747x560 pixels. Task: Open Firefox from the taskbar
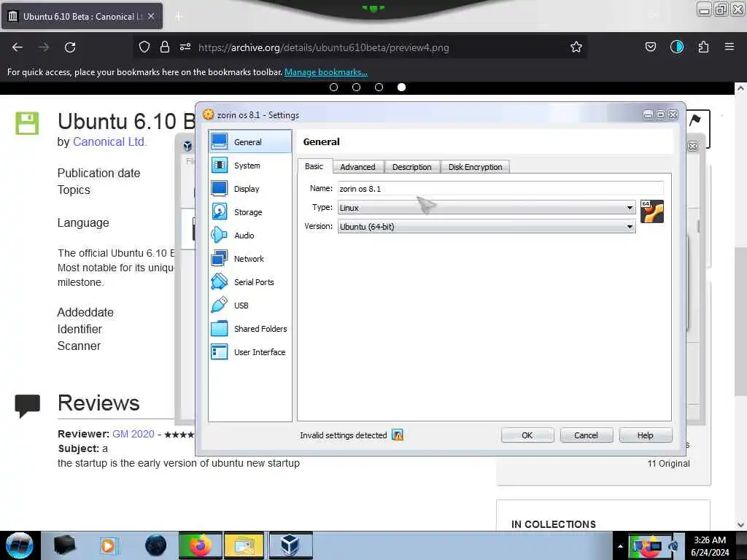coord(201,545)
